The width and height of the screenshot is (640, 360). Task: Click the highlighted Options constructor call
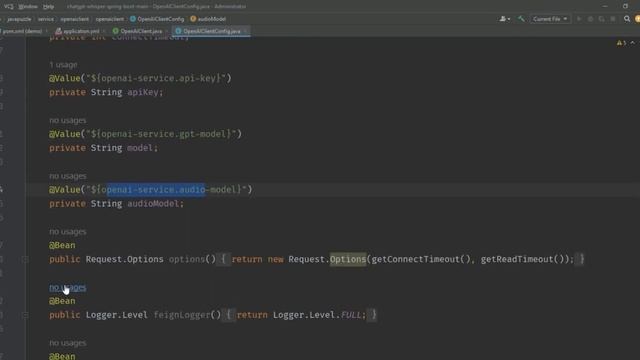coord(348,259)
